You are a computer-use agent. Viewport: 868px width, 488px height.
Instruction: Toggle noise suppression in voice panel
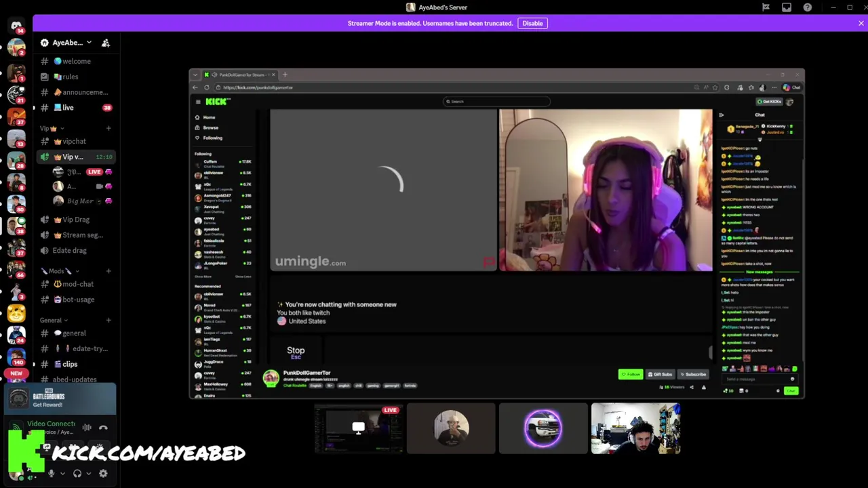[87, 427]
